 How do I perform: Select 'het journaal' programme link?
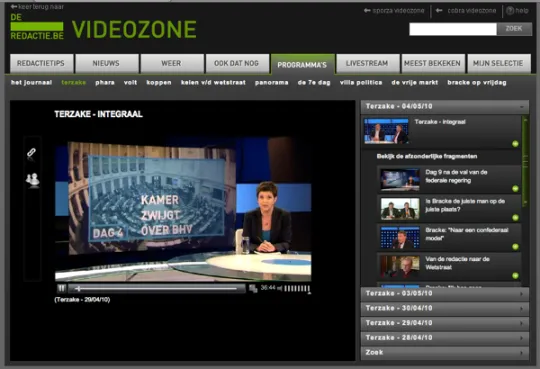pyautogui.click(x=31, y=82)
